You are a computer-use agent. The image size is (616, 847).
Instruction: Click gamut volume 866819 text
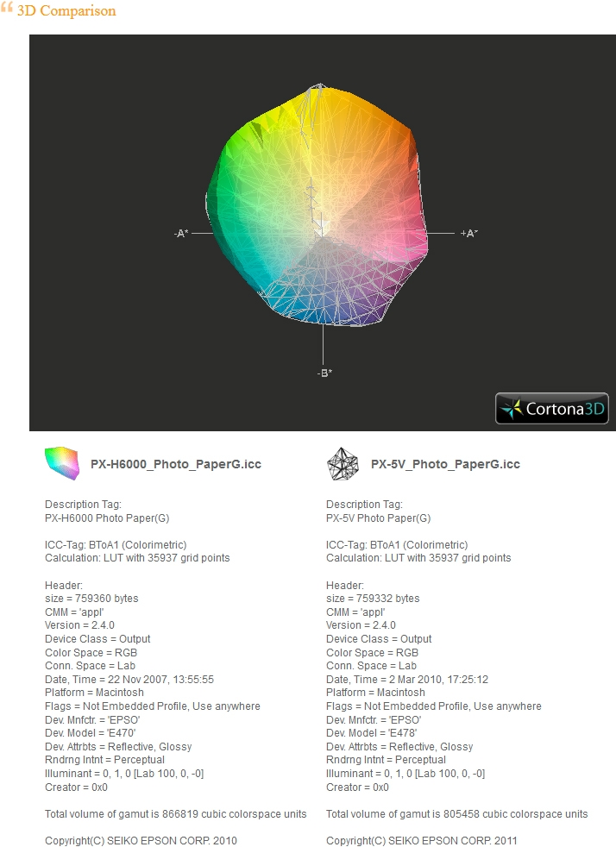pos(176,814)
